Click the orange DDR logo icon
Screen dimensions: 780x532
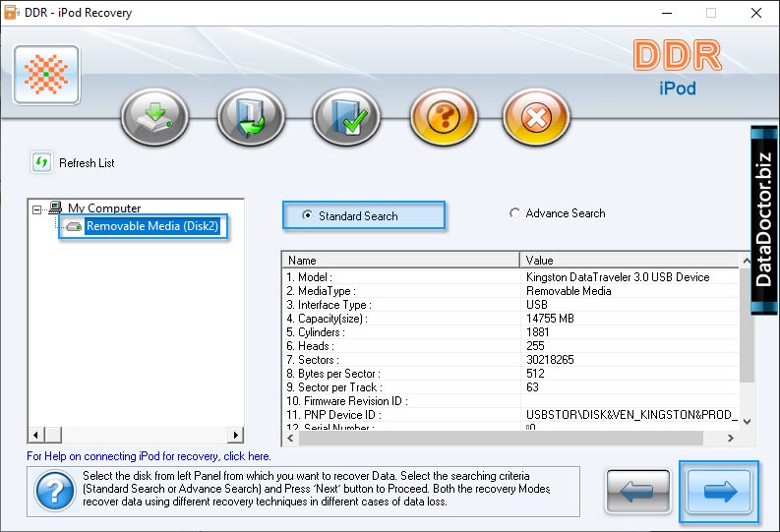click(x=46, y=75)
